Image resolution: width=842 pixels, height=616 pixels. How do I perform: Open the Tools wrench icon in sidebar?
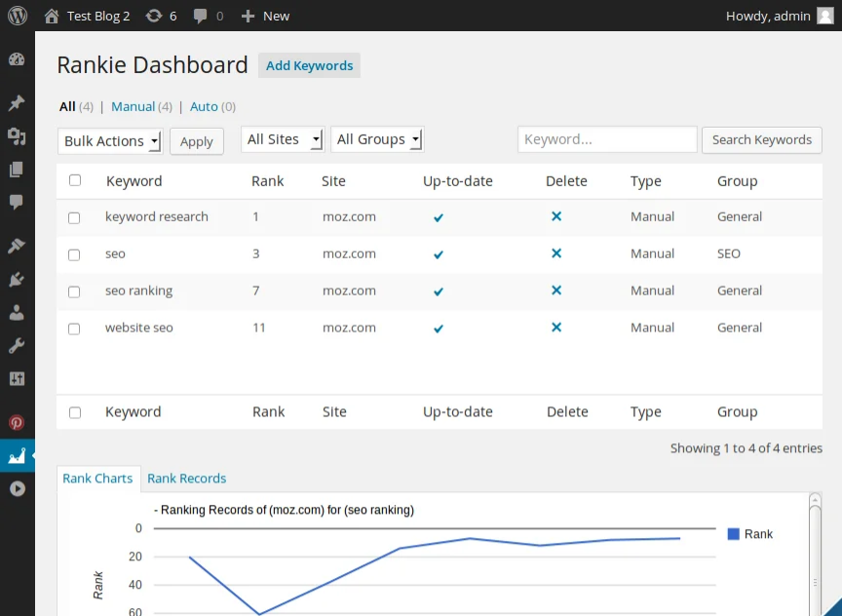click(x=17, y=346)
